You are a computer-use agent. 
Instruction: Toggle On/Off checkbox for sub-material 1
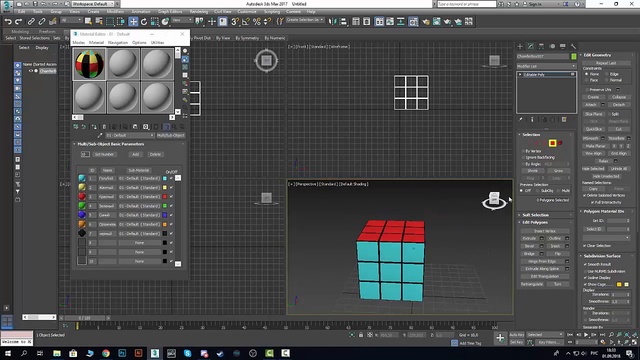click(x=171, y=178)
